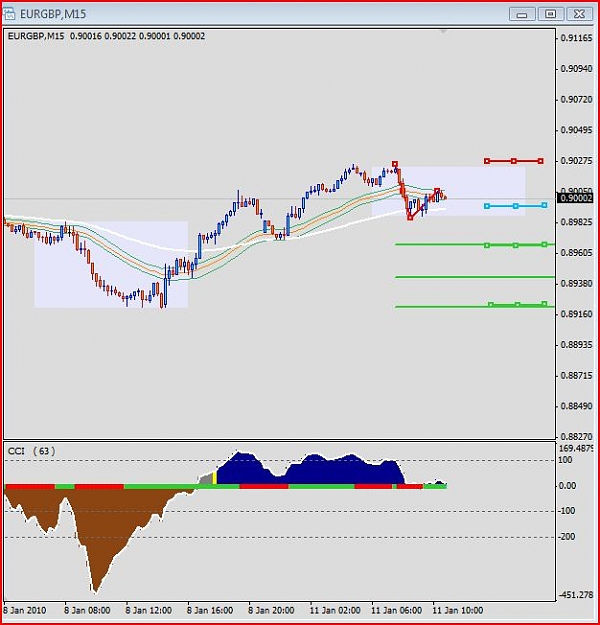Click the CCI level -200 label
600x625 pixels.
(567, 537)
